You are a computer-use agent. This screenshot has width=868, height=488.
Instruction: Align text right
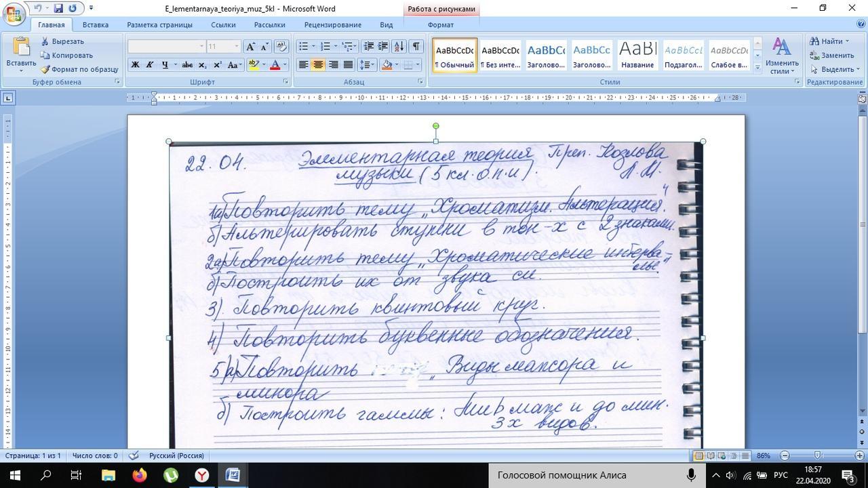pyautogui.click(x=333, y=64)
